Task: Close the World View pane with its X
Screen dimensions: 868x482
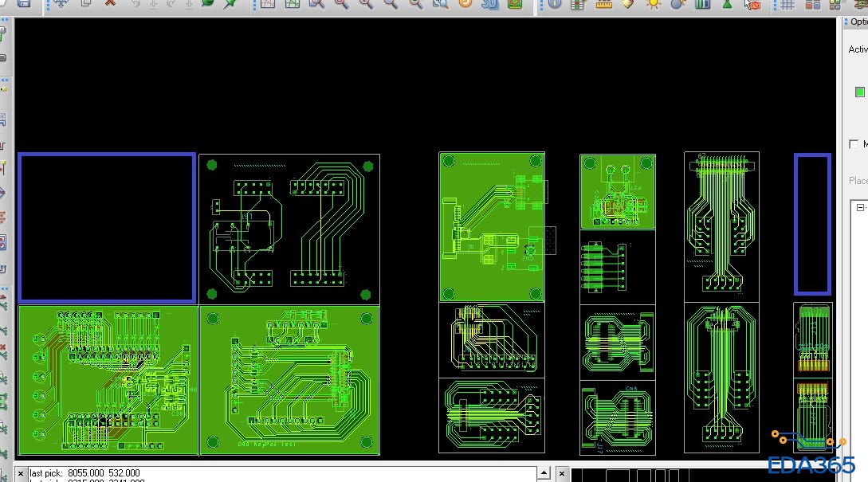Action: click(x=562, y=474)
